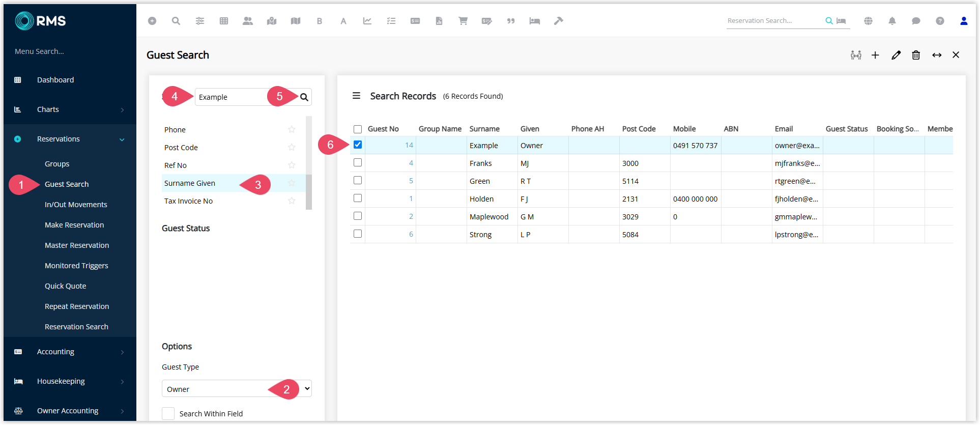
Task: Click the guests people icon in toolbar
Action: click(x=248, y=21)
